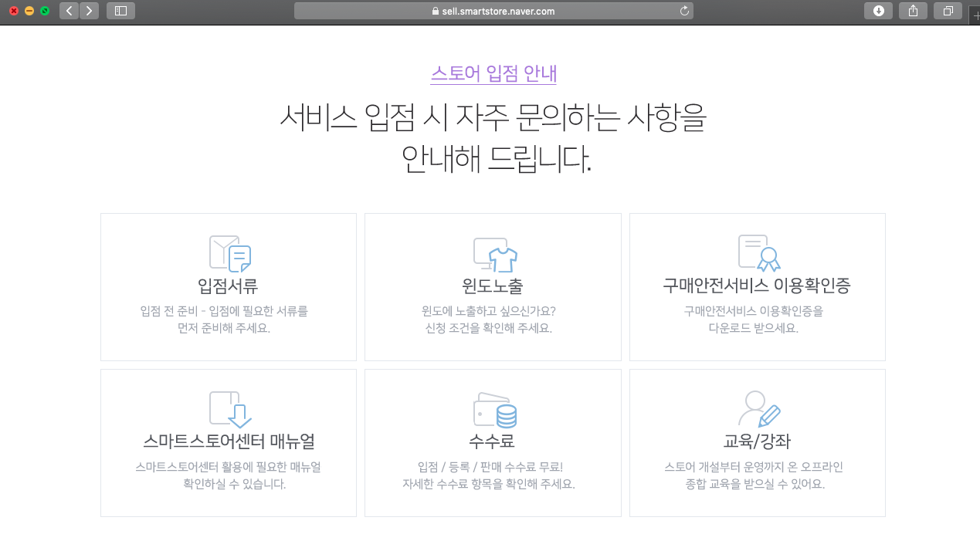Viewport: 980px width, 541px height.
Task: Click the text '입점 / 등록 / 판매 수수료 무료!'
Action: pyautogui.click(x=490, y=467)
